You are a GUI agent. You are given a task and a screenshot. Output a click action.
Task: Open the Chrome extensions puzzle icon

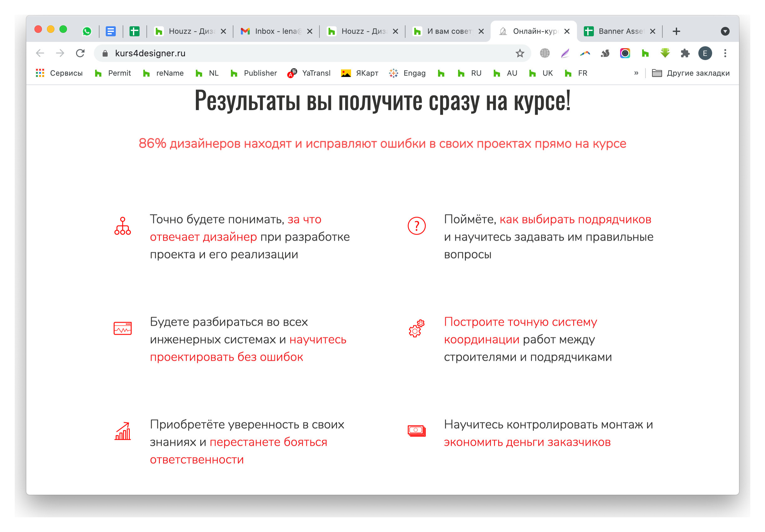point(685,53)
